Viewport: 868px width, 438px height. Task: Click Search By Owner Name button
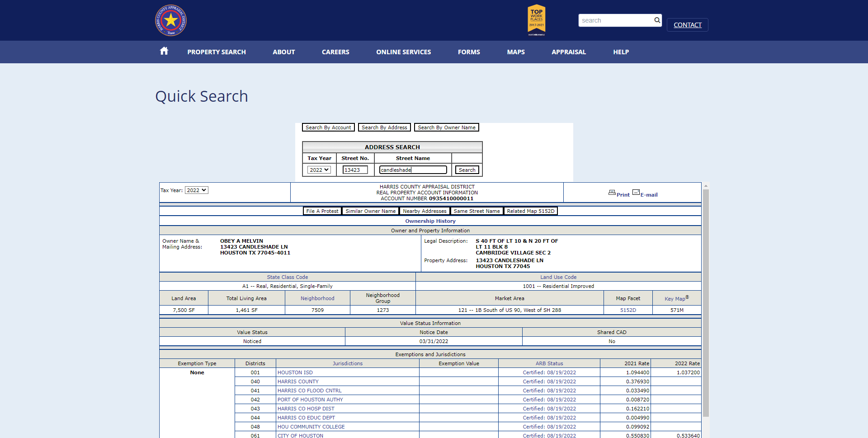pyautogui.click(x=447, y=127)
